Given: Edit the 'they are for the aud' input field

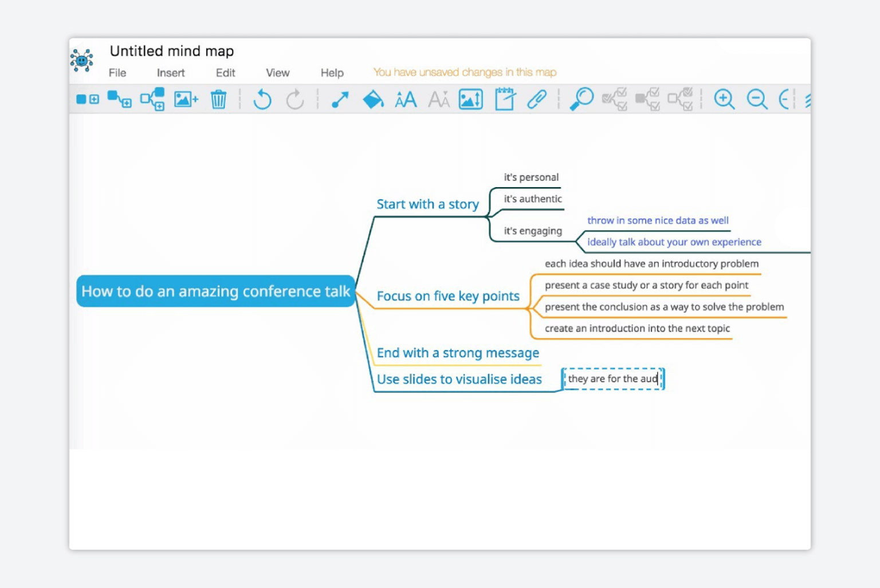Looking at the screenshot, I should pyautogui.click(x=612, y=378).
